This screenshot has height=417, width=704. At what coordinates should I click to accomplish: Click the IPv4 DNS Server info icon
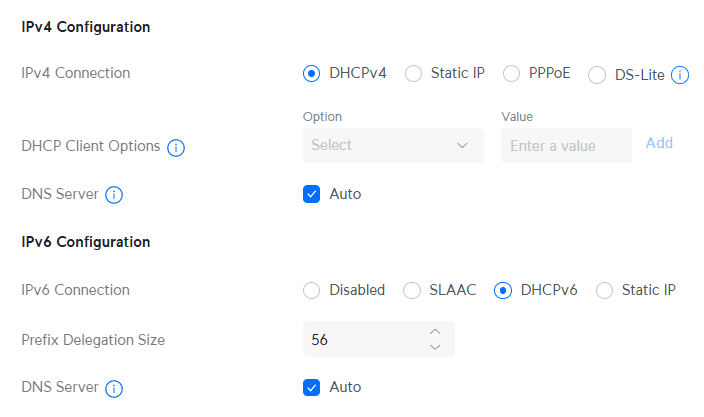[x=114, y=195]
